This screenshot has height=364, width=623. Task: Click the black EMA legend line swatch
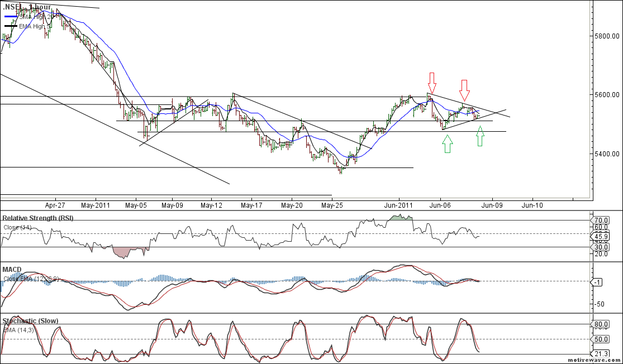click(11, 26)
